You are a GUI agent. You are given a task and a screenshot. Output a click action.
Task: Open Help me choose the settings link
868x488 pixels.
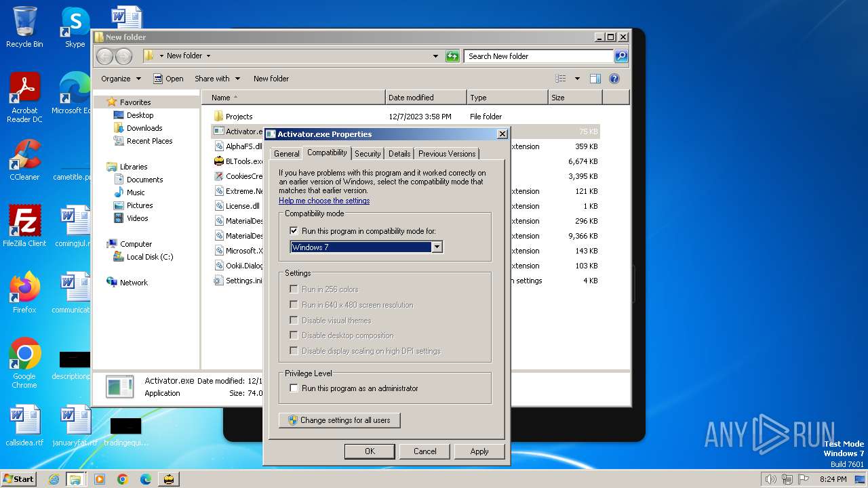[x=324, y=201]
